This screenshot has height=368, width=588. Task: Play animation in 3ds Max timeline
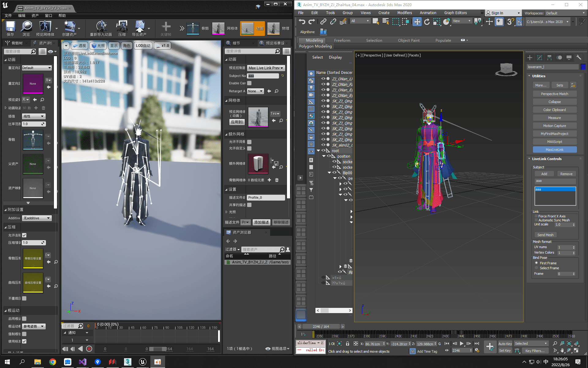click(x=462, y=343)
